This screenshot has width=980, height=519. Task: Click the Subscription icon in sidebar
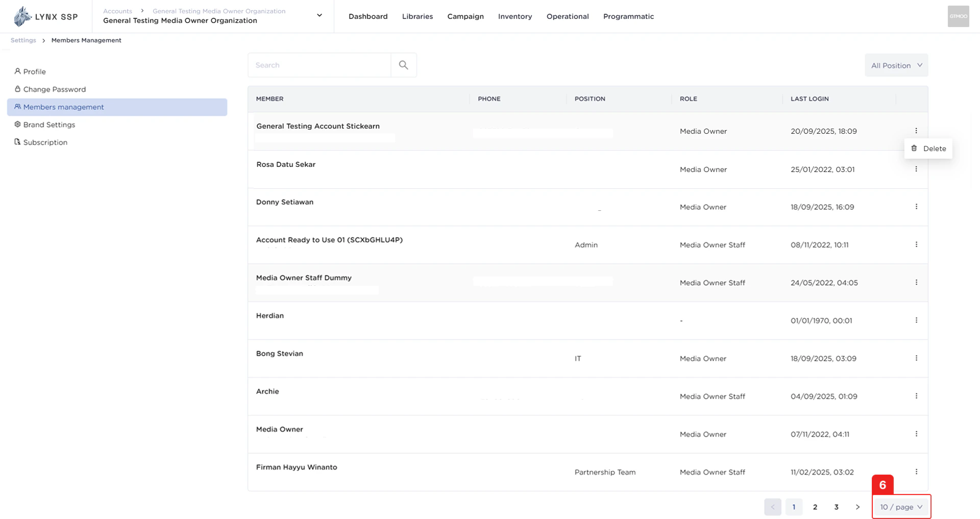point(17,142)
